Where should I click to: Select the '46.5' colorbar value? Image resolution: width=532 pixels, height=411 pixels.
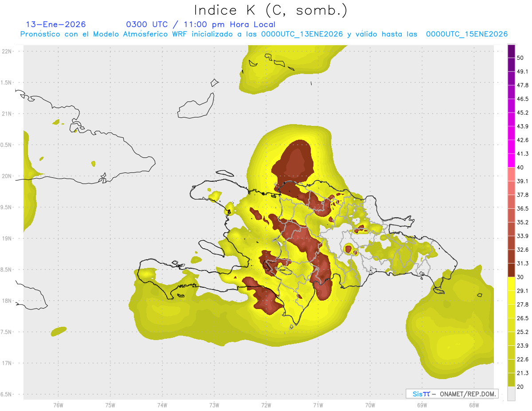click(x=523, y=99)
